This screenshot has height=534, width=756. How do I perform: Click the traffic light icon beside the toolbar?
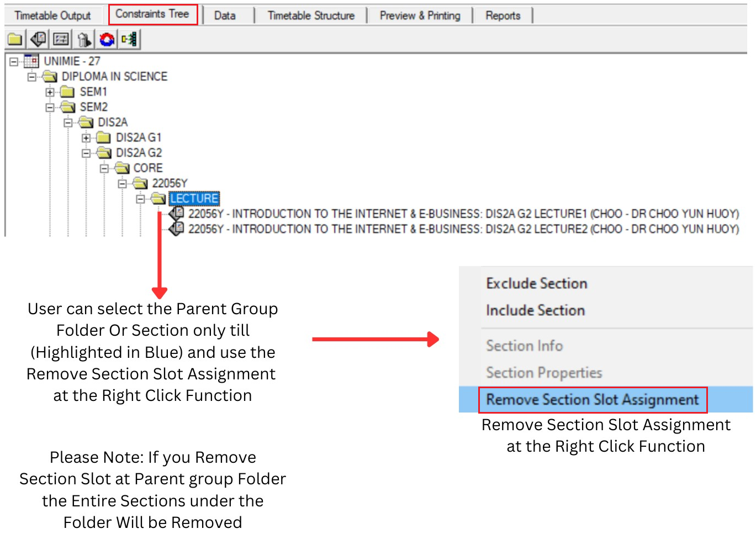[x=128, y=39]
